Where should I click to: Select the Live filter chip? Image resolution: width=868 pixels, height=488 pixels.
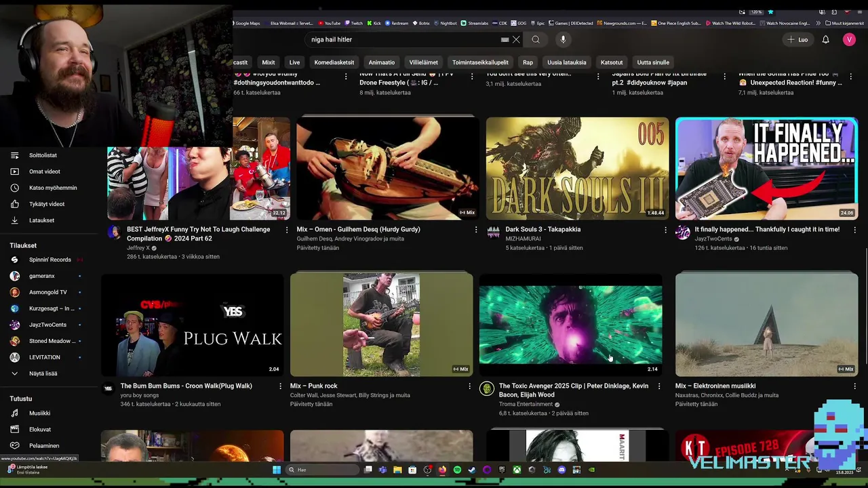pos(294,62)
